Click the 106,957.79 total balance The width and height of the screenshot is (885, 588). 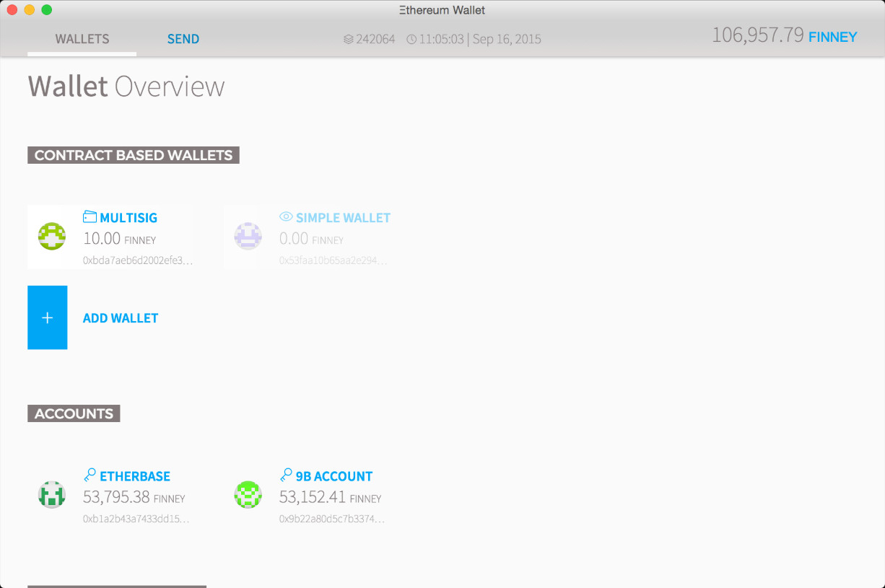point(758,35)
